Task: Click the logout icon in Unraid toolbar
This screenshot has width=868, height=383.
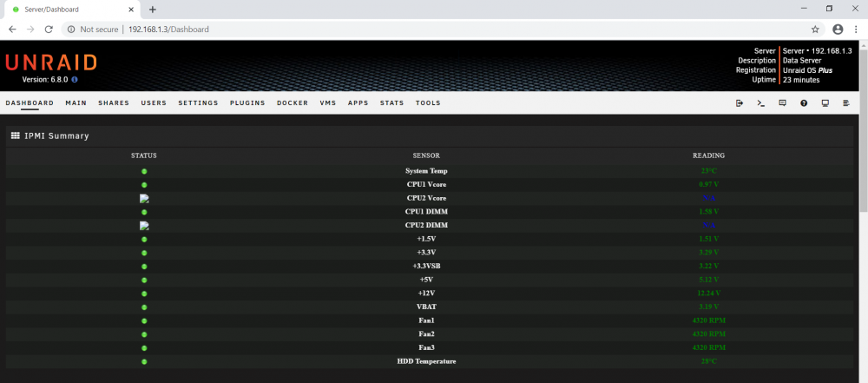Action: [739, 103]
